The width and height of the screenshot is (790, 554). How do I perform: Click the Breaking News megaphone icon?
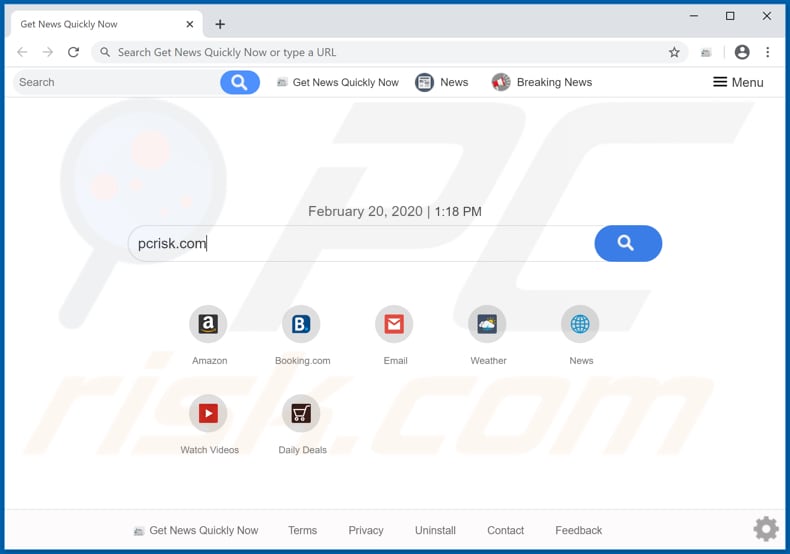tap(501, 82)
